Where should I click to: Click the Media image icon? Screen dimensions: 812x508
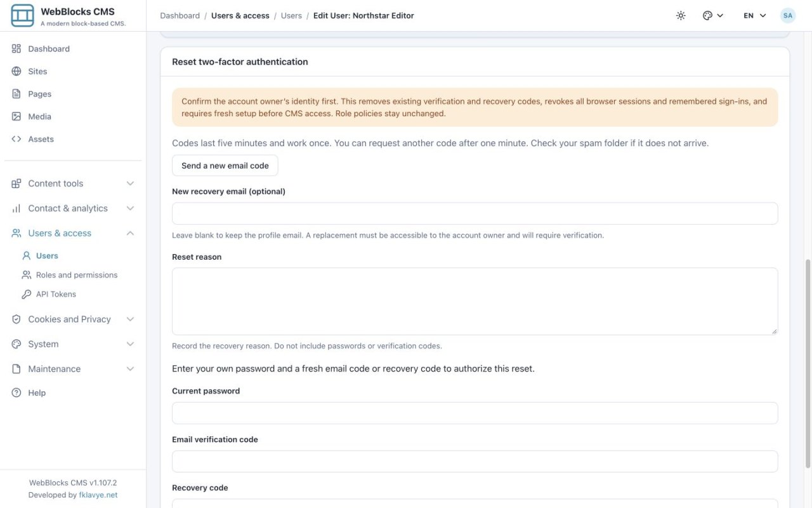point(16,117)
